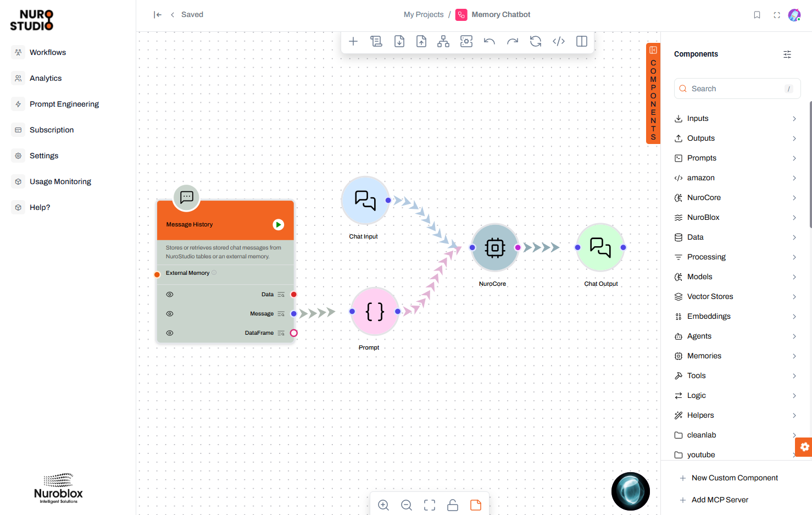Screen dimensions: 812x515
Task: Open the glowing assistant orb
Action: [631, 491]
